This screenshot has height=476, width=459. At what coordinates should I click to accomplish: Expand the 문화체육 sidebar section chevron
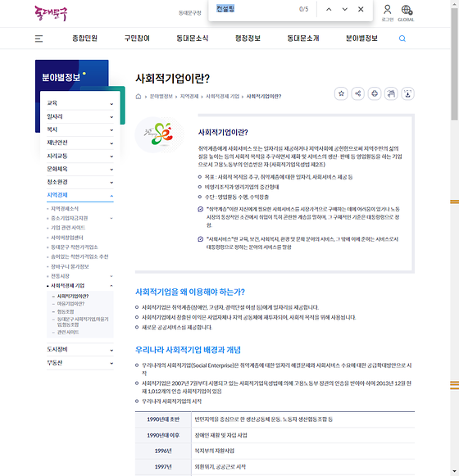click(x=111, y=170)
